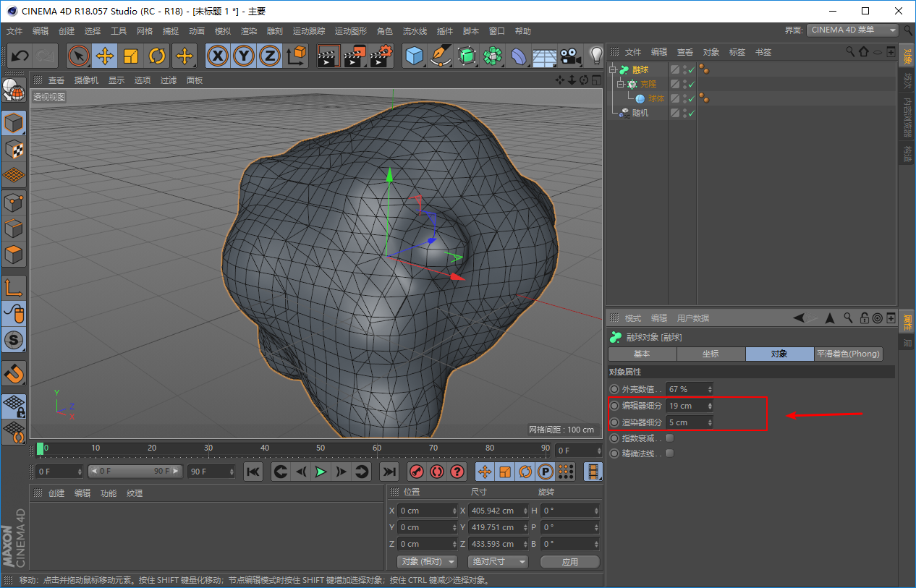The image size is (916, 588).
Task: Click the timeline preview range slider
Action: click(135, 471)
